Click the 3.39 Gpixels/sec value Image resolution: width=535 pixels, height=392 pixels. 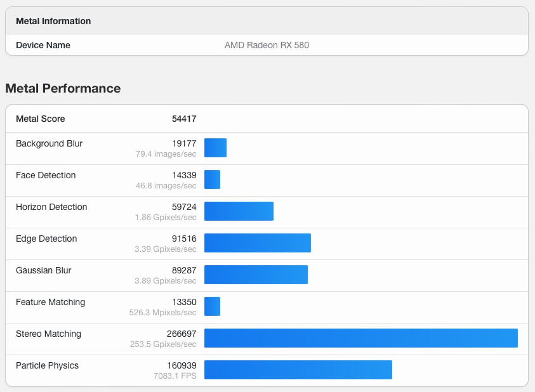166,249
